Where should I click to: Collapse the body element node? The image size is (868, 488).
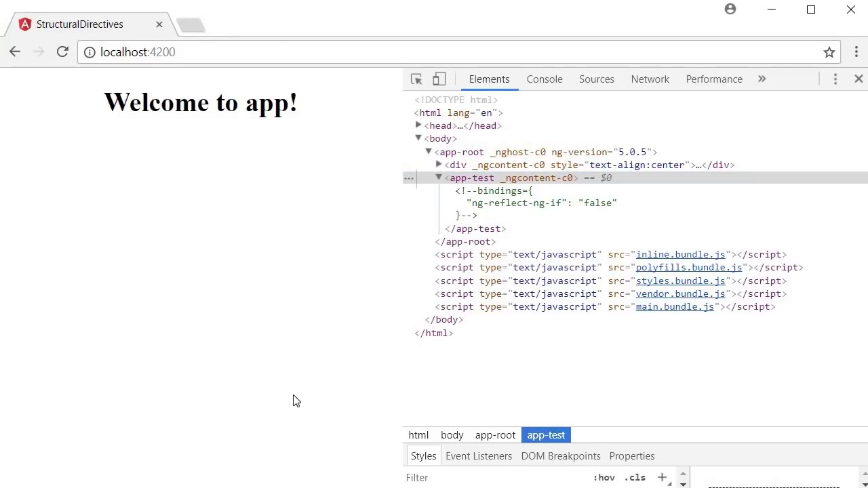pos(418,138)
